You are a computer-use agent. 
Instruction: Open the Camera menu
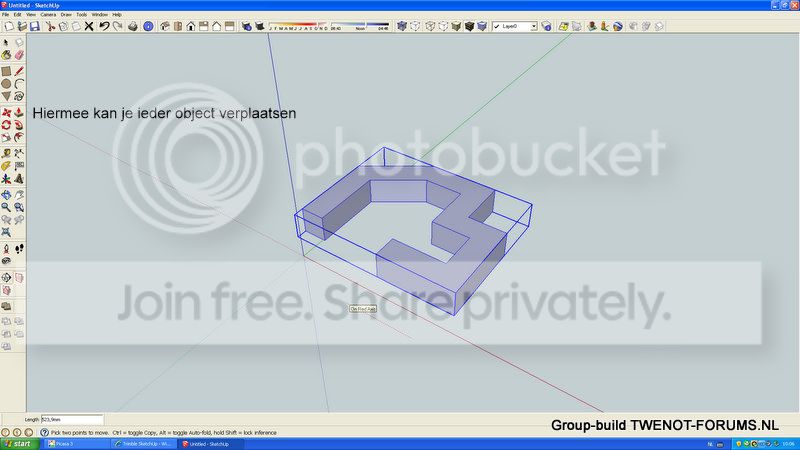pyautogui.click(x=48, y=15)
